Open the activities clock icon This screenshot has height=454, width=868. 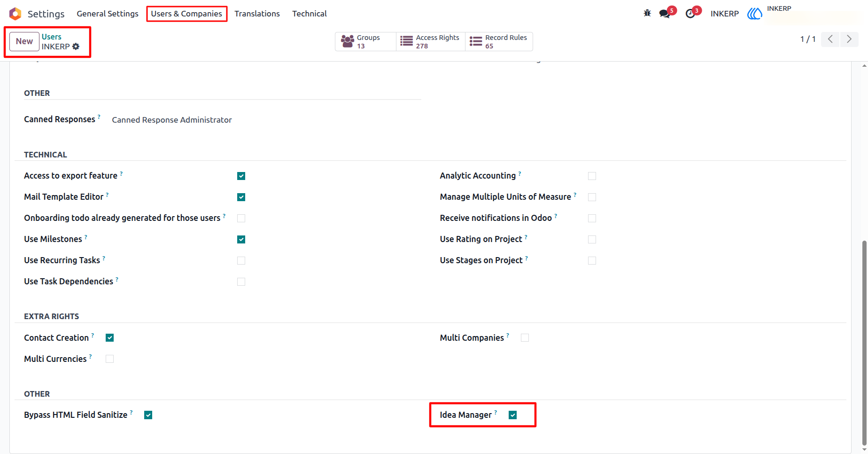point(690,14)
